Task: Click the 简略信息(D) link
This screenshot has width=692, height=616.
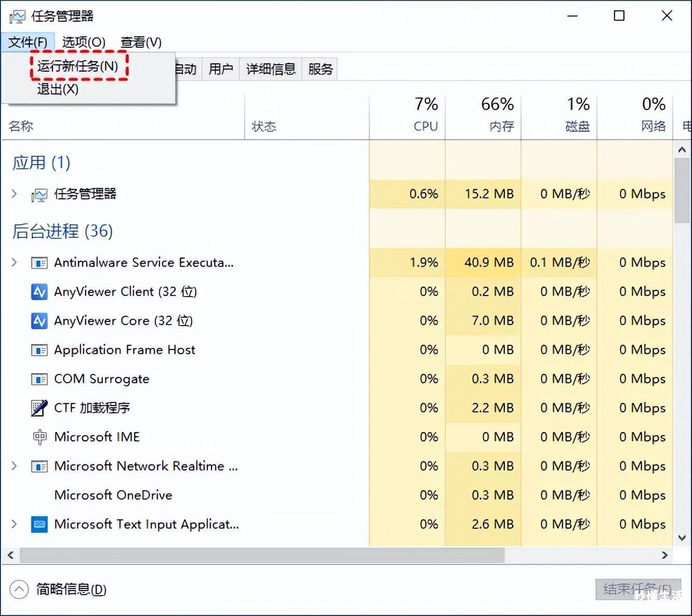Action: pyautogui.click(x=71, y=590)
